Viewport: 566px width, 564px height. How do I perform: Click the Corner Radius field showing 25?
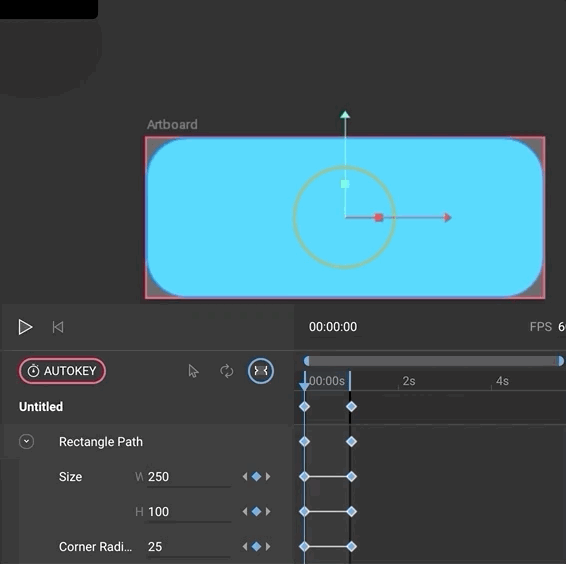pyautogui.click(x=189, y=547)
